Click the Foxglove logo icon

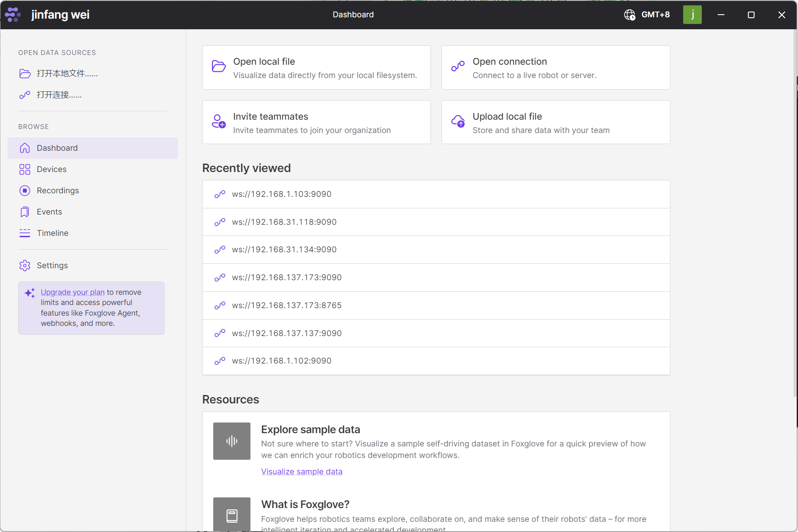13,15
